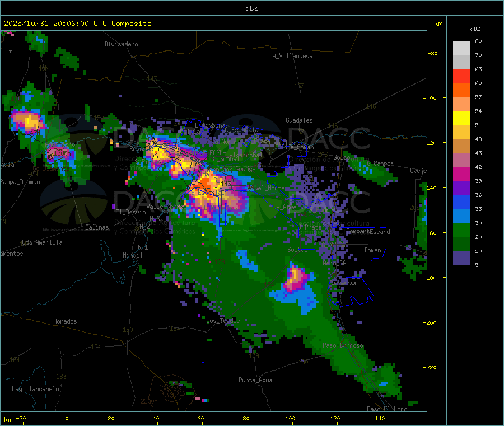Select the 'Nihuil' place label

(x=133, y=255)
